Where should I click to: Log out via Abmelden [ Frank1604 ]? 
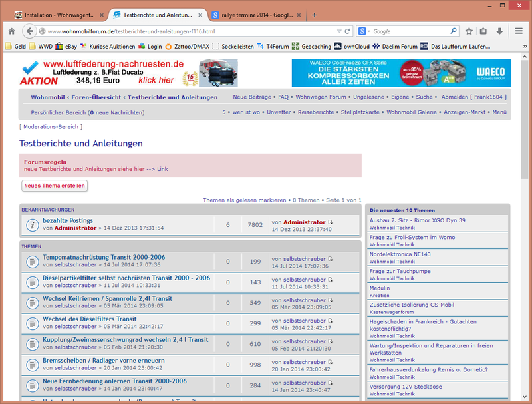[x=473, y=97]
